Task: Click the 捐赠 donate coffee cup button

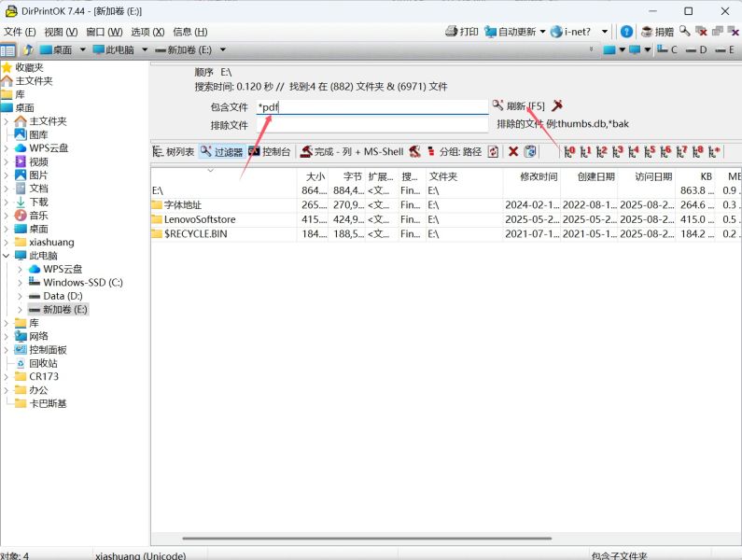Action: [657, 32]
